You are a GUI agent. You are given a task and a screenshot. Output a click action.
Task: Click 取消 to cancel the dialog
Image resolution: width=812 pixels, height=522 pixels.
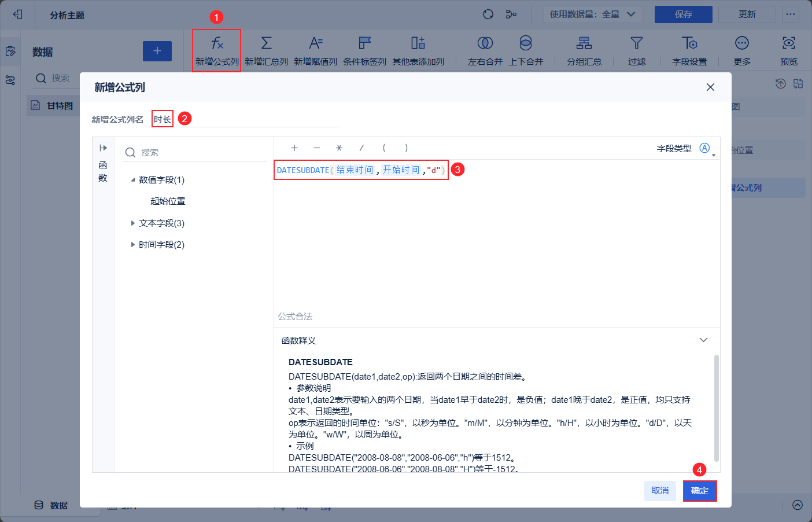[x=660, y=491]
